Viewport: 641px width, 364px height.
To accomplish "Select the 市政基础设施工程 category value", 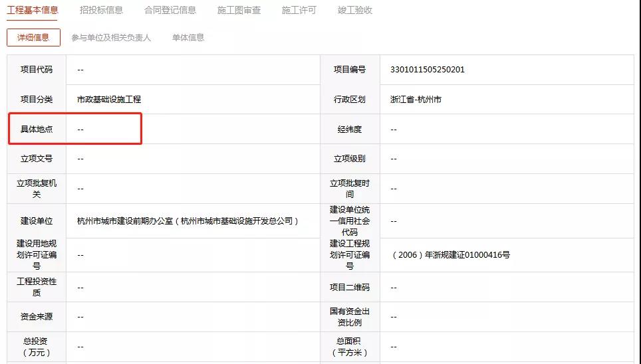I will tap(109, 100).
